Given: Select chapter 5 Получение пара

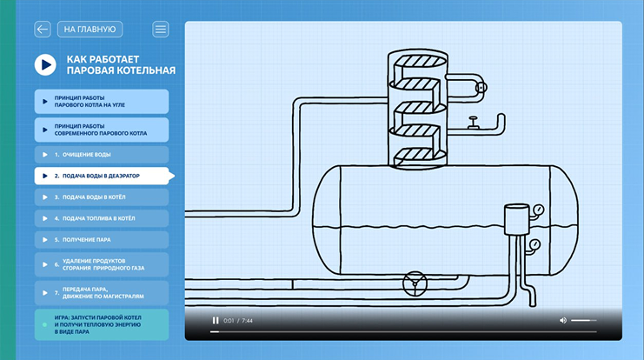Looking at the screenshot, I should [x=102, y=239].
